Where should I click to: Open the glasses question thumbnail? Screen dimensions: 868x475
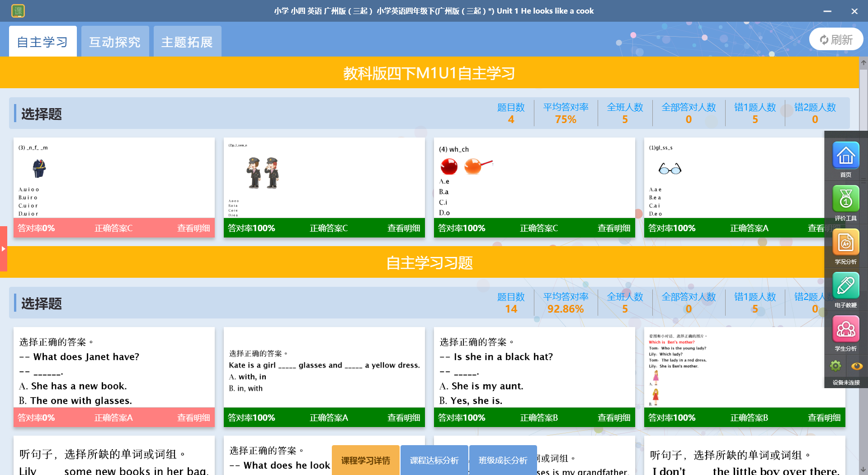pyautogui.click(x=732, y=178)
